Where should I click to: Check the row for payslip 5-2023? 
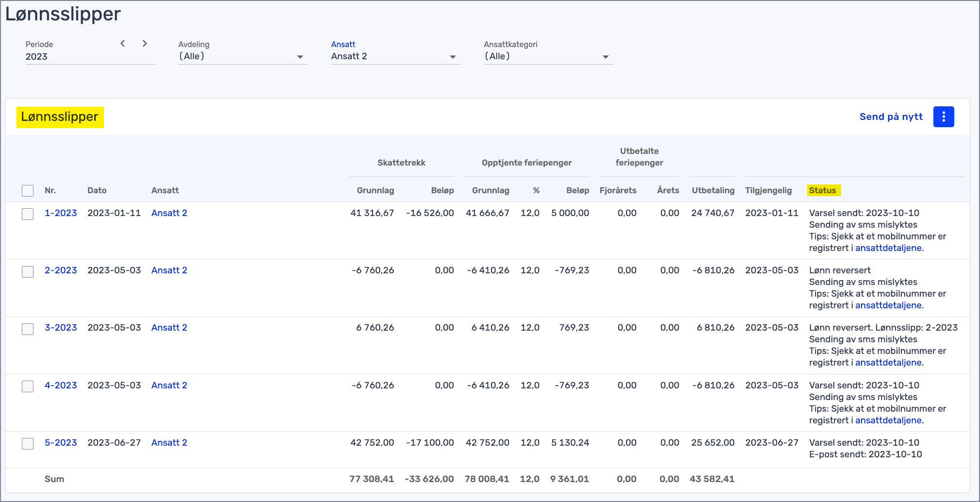(28, 443)
